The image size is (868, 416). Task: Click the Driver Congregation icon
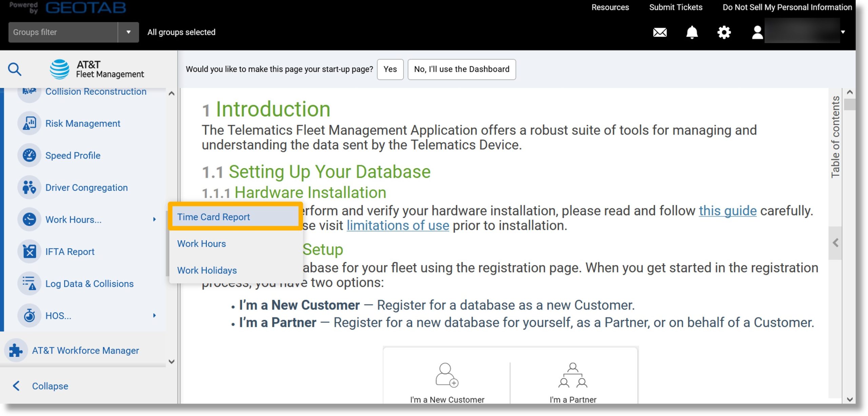[x=29, y=187]
